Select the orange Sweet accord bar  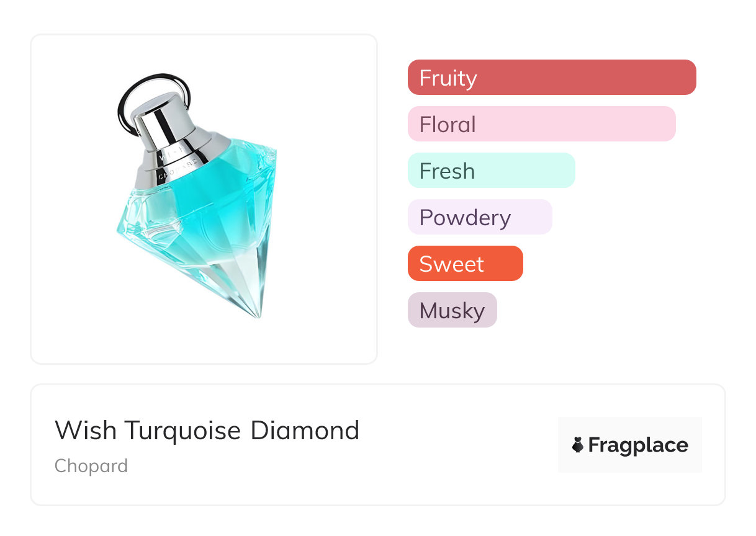click(465, 264)
